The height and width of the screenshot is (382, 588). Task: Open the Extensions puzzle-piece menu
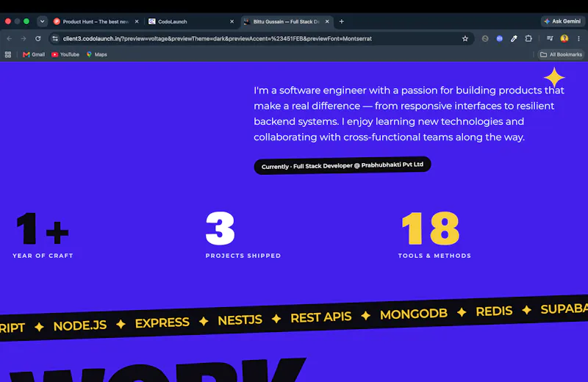(x=528, y=39)
